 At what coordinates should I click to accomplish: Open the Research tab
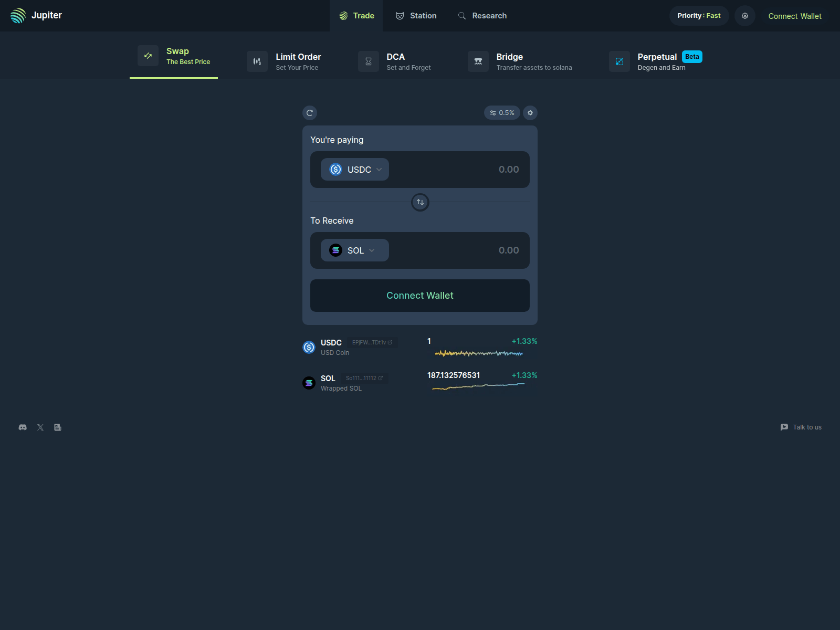coord(482,16)
